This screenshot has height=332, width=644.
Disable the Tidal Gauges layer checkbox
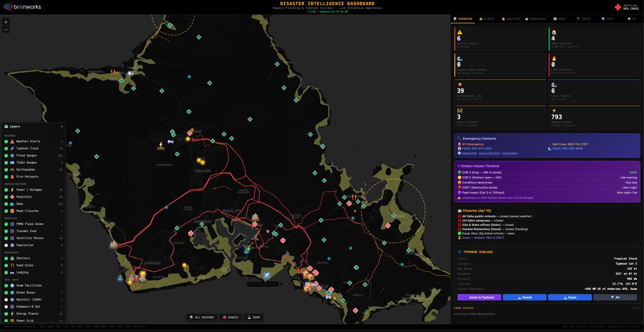(7, 163)
